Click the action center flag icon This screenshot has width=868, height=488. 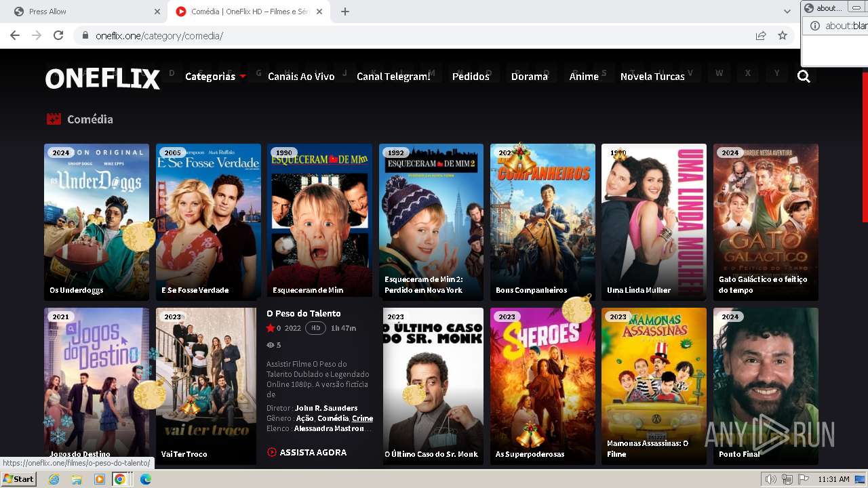coord(804,479)
